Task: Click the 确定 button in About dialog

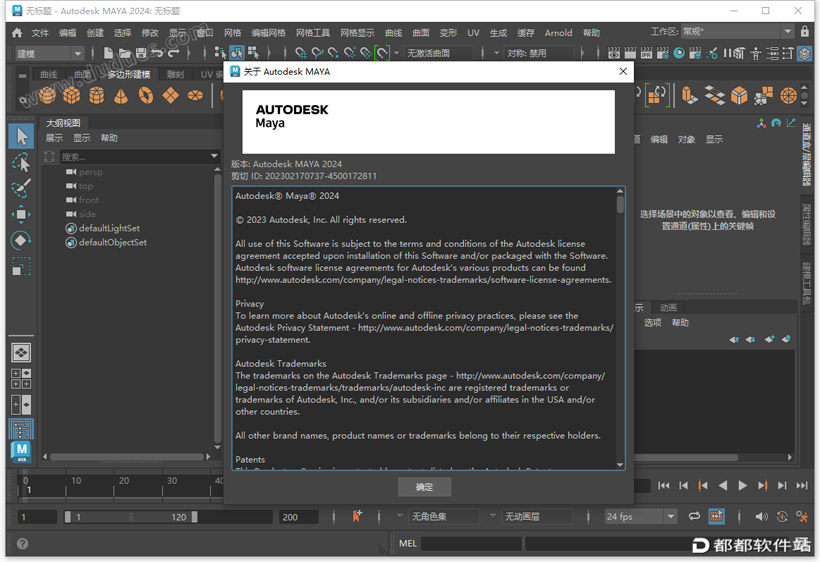Action: click(424, 487)
